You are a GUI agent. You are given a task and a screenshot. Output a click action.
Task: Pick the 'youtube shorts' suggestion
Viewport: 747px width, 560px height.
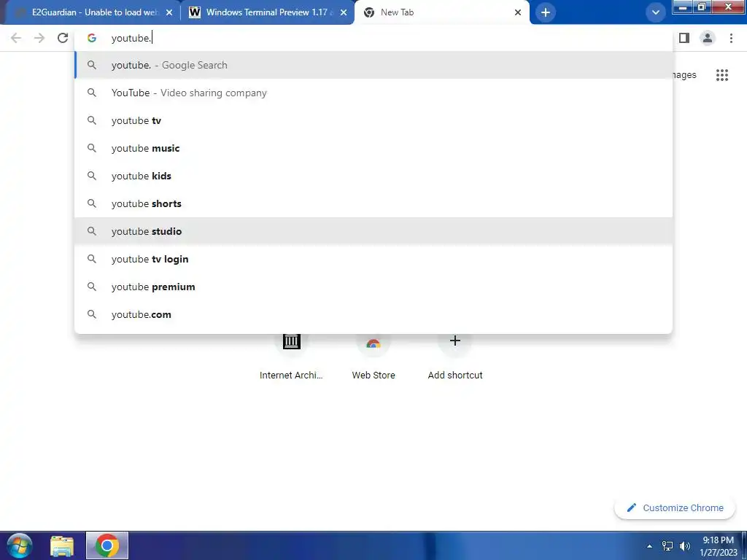click(373, 203)
